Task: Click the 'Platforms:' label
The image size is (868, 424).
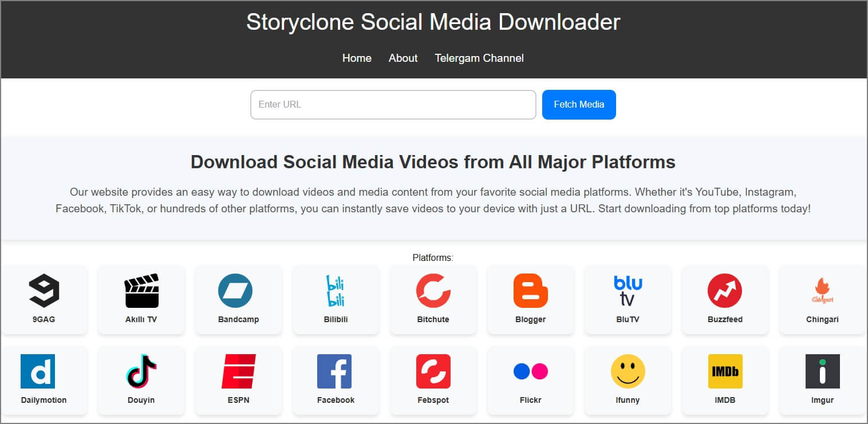Action: [x=433, y=257]
